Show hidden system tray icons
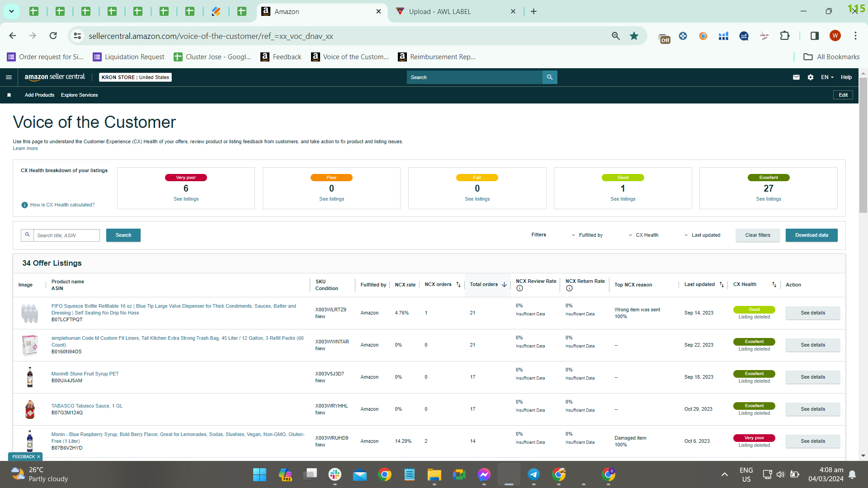Image resolution: width=868 pixels, height=488 pixels. coord(725,474)
